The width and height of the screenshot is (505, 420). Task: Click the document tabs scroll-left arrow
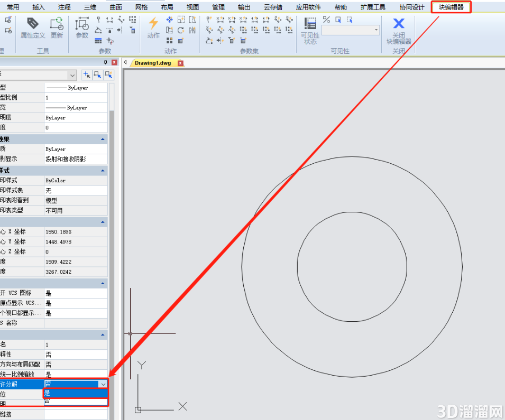(x=125, y=63)
